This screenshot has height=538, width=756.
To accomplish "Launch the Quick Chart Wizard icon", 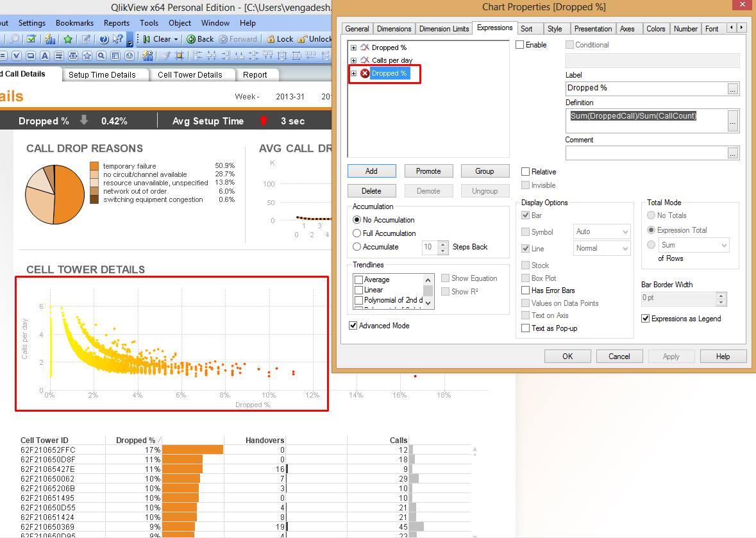I will (50, 39).
